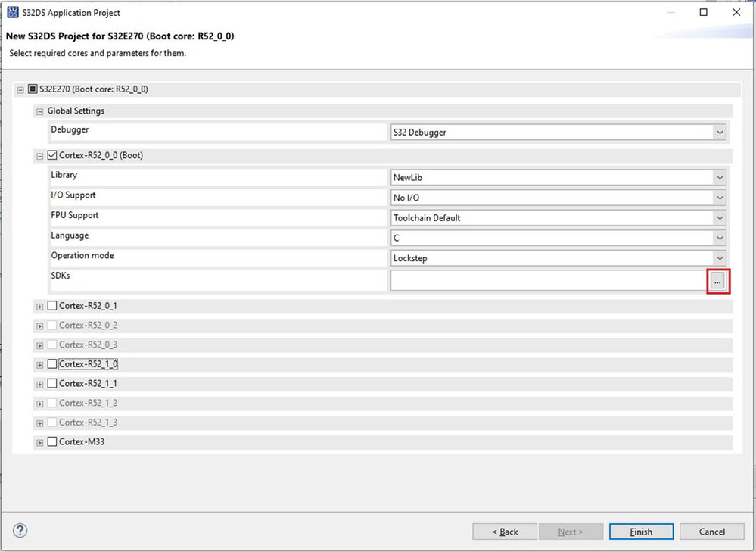This screenshot has height=552, width=756.
Task: Click the disabled Next button
Action: click(571, 532)
